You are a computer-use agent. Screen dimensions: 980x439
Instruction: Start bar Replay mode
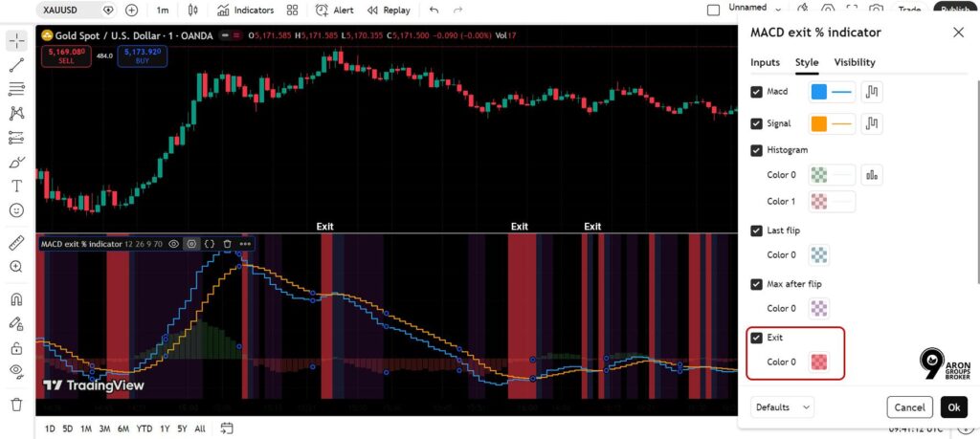pos(389,10)
